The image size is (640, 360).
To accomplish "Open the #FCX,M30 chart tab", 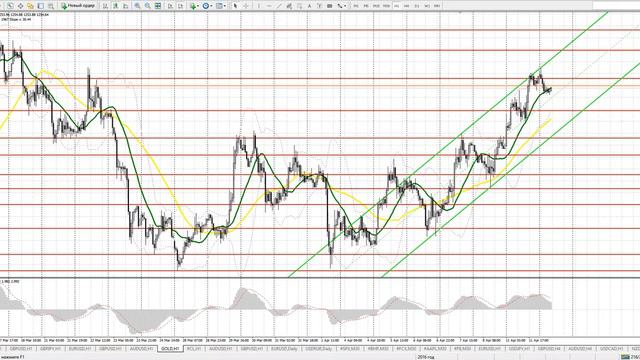I will point(406,349).
